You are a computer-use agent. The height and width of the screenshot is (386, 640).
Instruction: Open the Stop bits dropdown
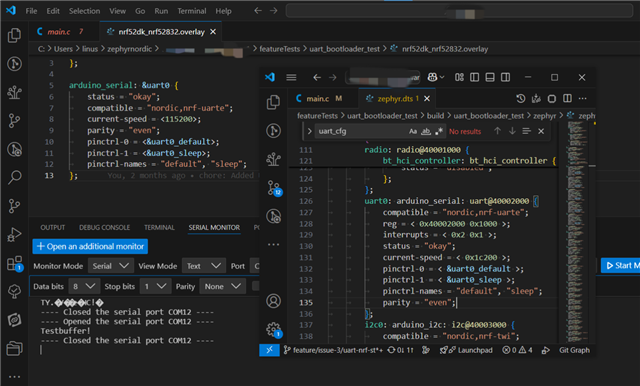(x=155, y=286)
